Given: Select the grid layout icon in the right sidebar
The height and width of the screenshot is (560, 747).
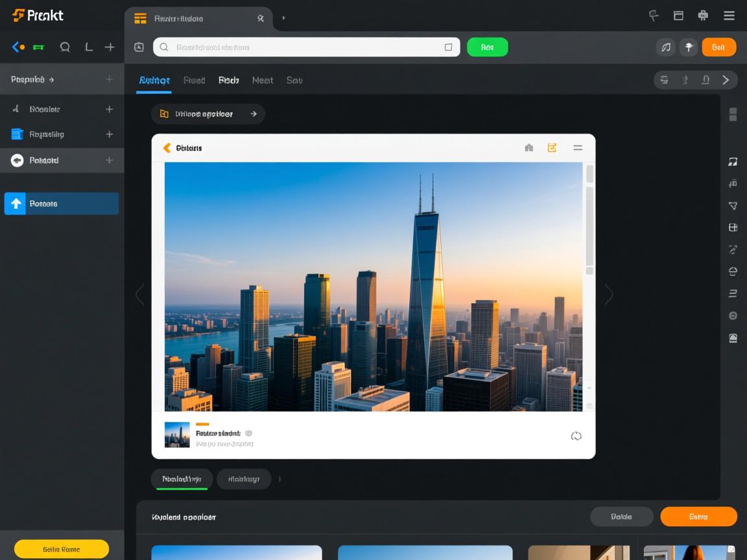Looking at the screenshot, I should tap(733, 227).
